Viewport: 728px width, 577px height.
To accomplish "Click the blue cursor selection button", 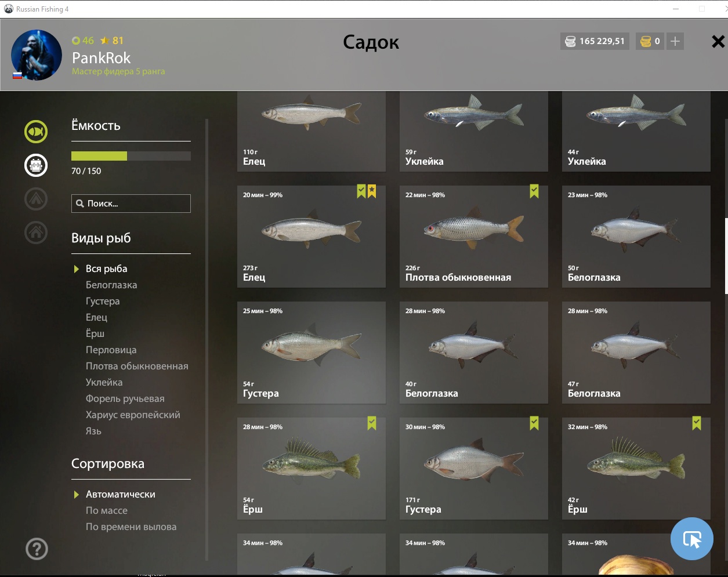I will pos(691,539).
